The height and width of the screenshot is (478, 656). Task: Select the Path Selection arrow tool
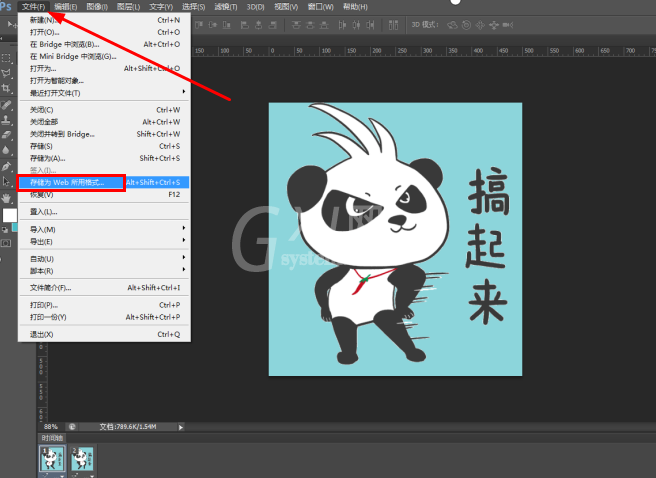[6, 181]
